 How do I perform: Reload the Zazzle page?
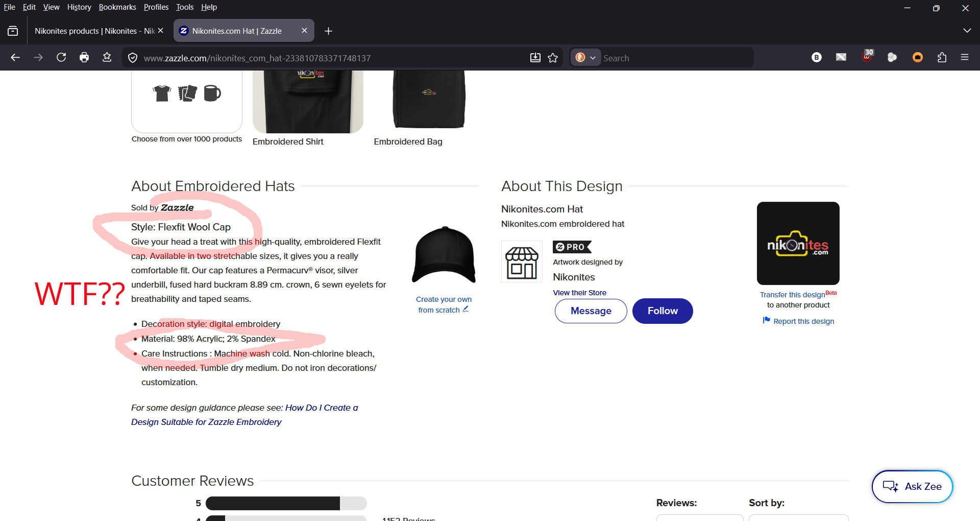point(61,58)
